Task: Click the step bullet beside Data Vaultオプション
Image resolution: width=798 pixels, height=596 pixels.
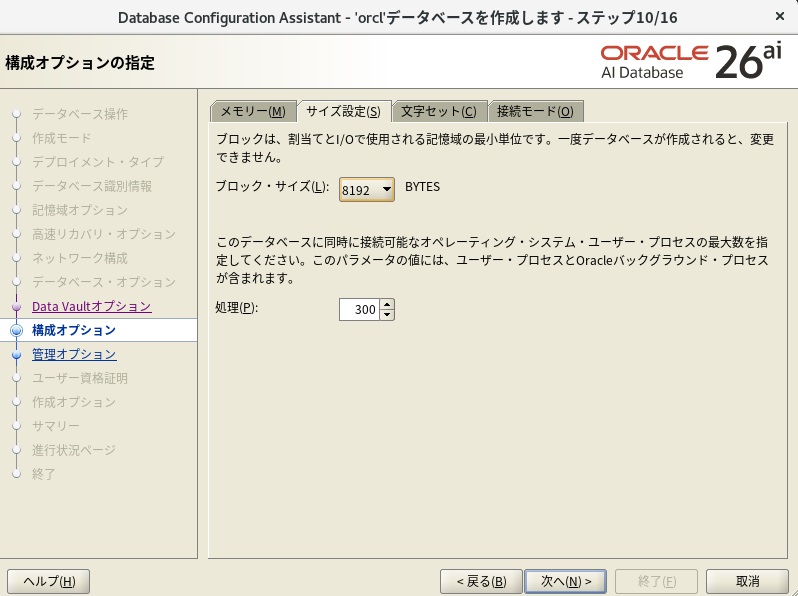Action: 17,306
